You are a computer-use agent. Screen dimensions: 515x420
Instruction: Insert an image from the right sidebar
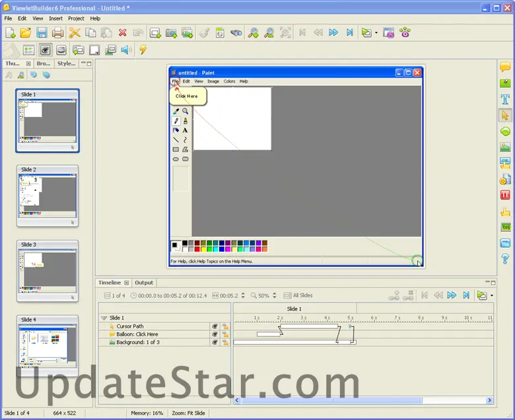[505, 147]
